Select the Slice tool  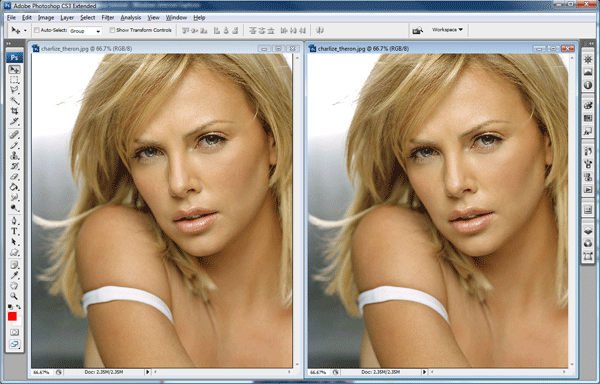[x=15, y=121]
